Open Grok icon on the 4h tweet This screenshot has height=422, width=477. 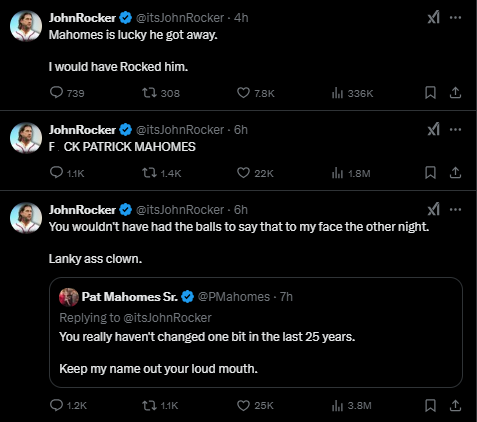click(434, 17)
